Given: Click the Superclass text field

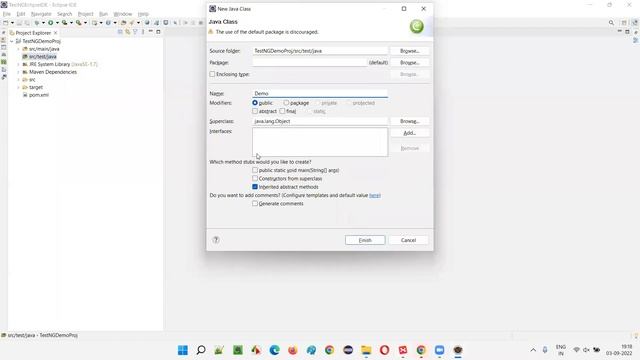Looking at the screenshot, I should tap(320, 121).
